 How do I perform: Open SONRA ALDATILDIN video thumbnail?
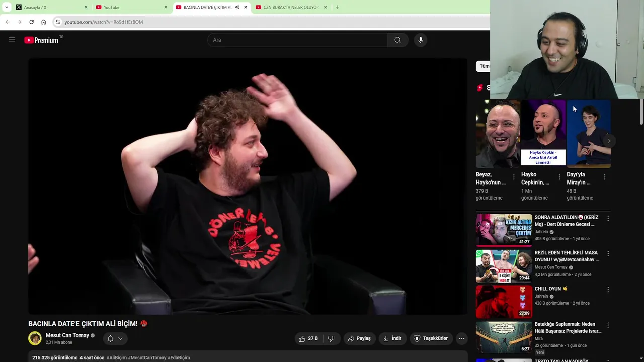(x=504, y=230)
